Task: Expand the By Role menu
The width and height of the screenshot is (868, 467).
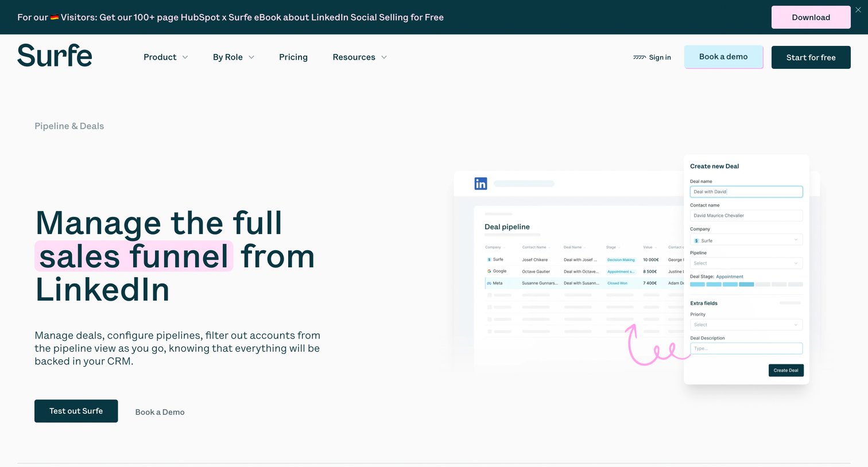Action: coord(234,57)
